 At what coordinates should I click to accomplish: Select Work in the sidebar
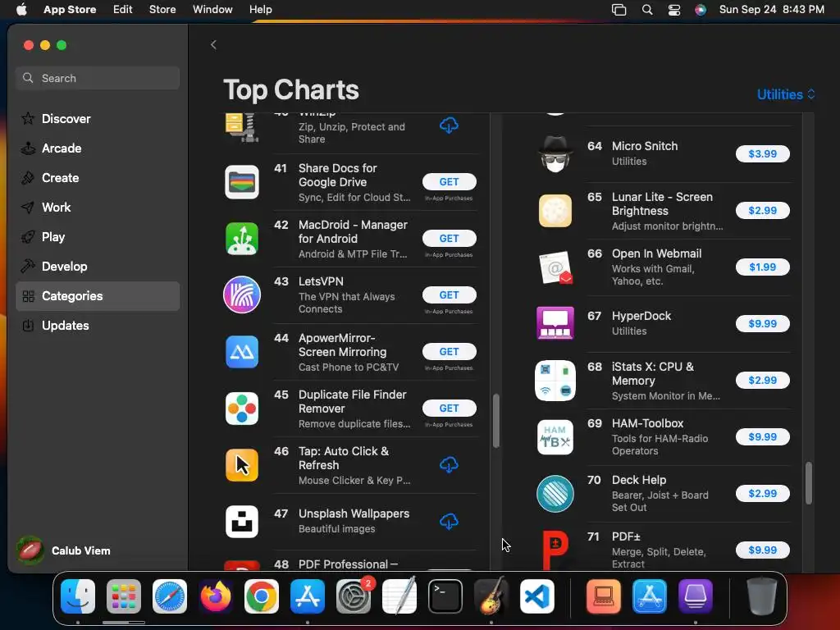point(98,208)
